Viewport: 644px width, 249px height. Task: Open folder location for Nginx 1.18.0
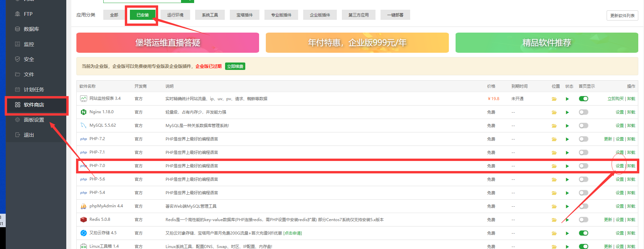pyautogui.click(x=554, y=112)
